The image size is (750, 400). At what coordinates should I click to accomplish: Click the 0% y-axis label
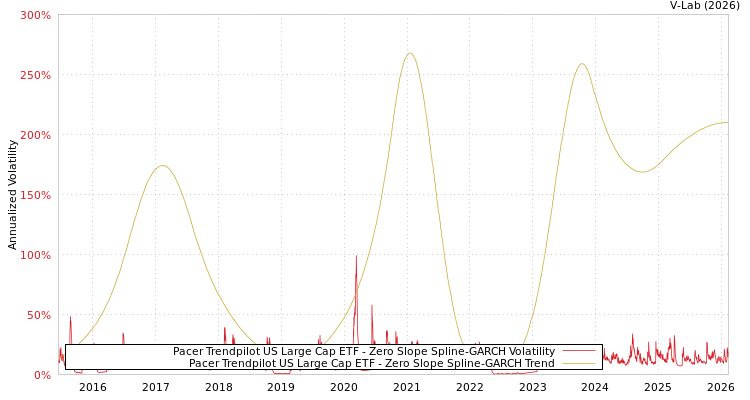click(x=41, y=375)
